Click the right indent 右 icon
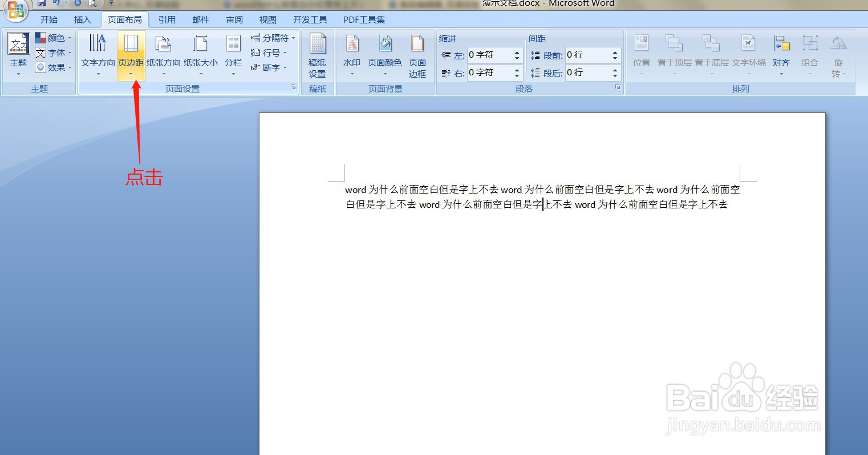Screen dimensions: 868x455 click(447, 73)
